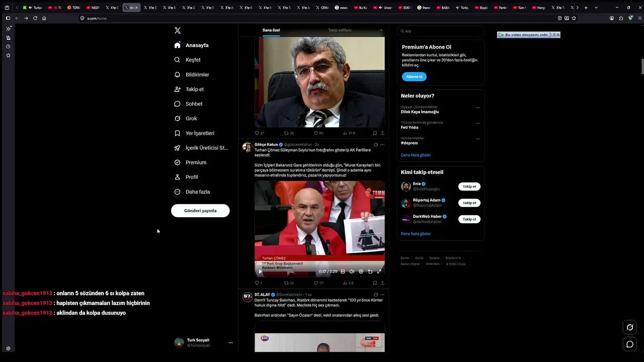Share Gökçe Katun's video post
Viewport: 644px width, 362px height.
(382, 283)
